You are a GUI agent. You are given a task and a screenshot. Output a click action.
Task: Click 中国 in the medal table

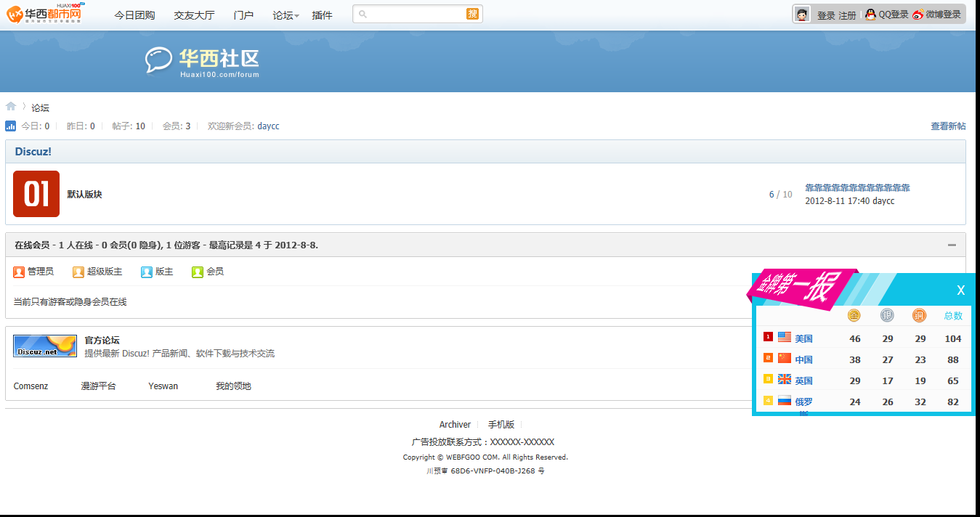coord(803,359)
